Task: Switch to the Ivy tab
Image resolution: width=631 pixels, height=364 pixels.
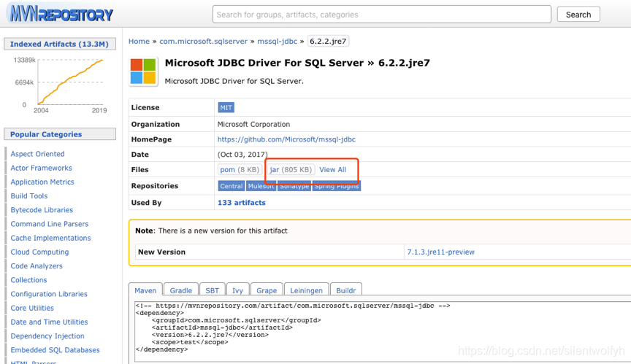Action: (x=237, y=290)
